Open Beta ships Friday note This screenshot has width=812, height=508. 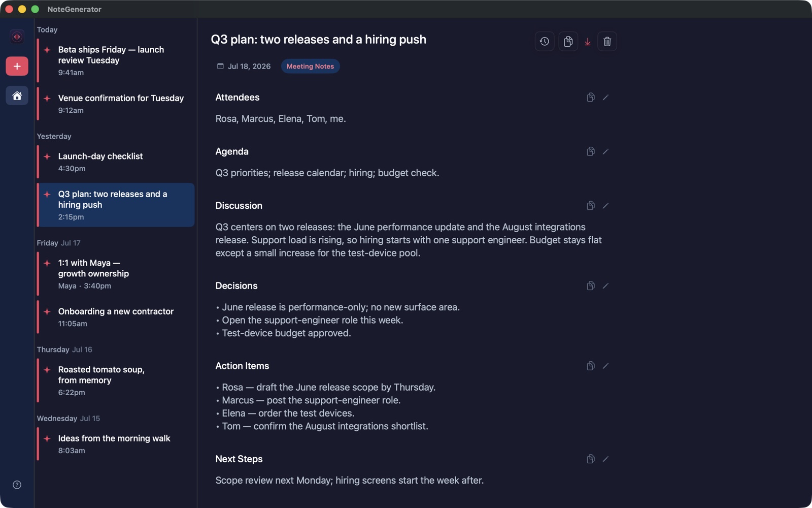pos(116,60)
